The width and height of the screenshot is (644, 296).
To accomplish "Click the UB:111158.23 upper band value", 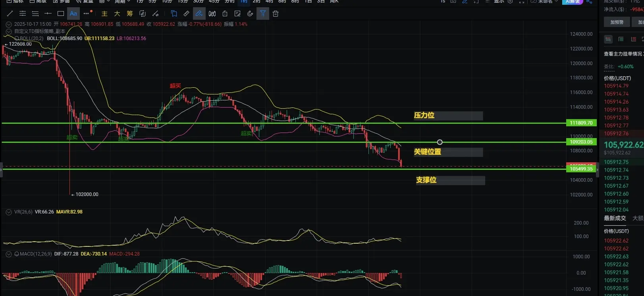I will (x=99, y=38).
